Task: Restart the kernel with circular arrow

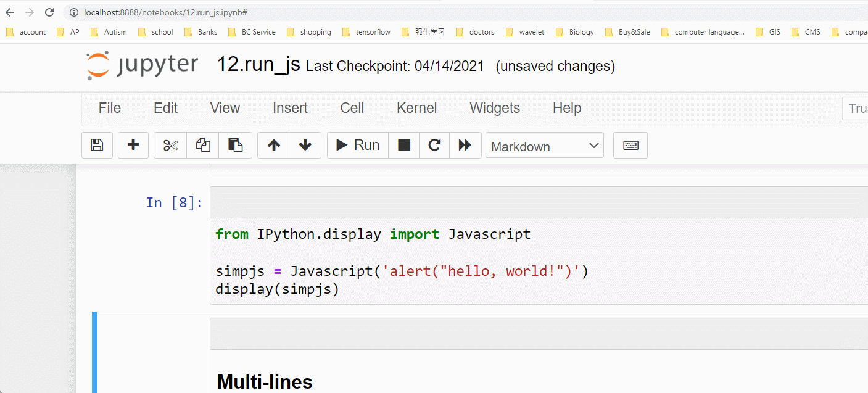Action: point(434,146)
